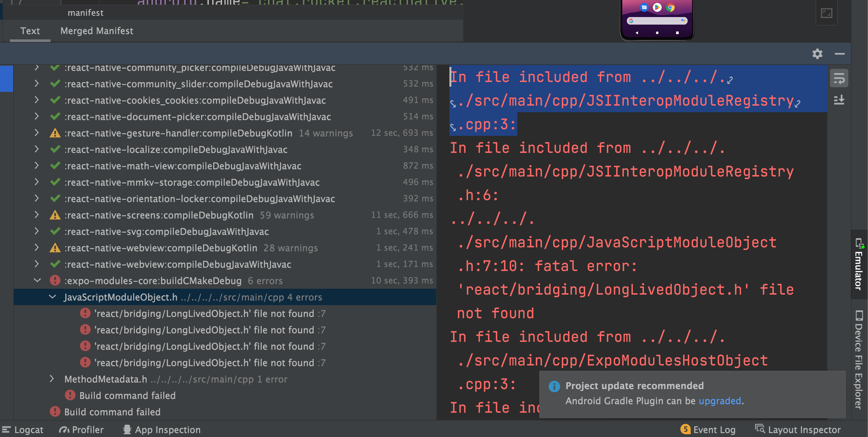Collapse the expo-modules-core:buildCMakeDebug node
The height and width of the screenshot is (437, 868).
pos(37,280)
